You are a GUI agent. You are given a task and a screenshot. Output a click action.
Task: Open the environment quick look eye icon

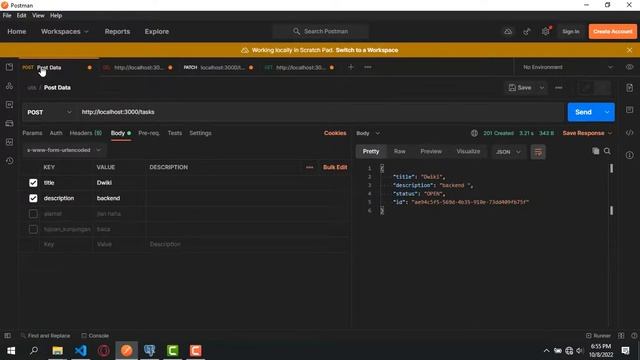(x=629, y=67)
